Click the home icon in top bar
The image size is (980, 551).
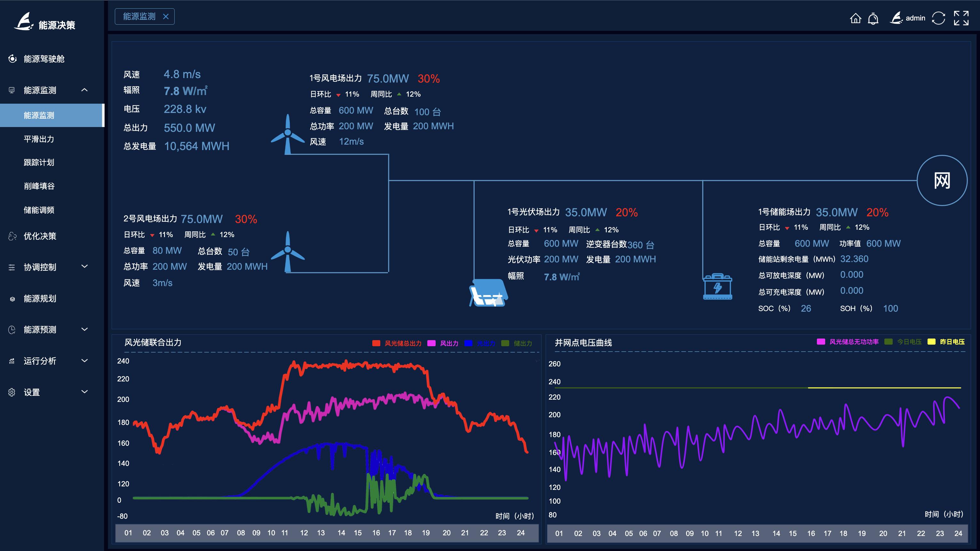[855, 18]
